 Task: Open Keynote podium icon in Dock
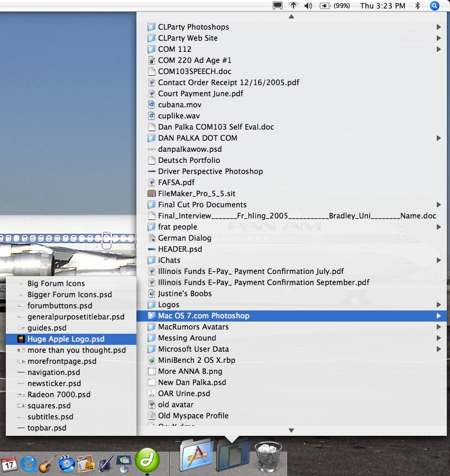[x=124, y=463]
